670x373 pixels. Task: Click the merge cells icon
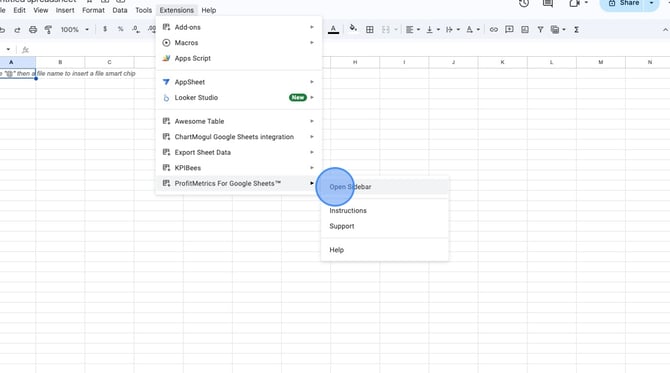pyautogui.click(x=385, y=29)
